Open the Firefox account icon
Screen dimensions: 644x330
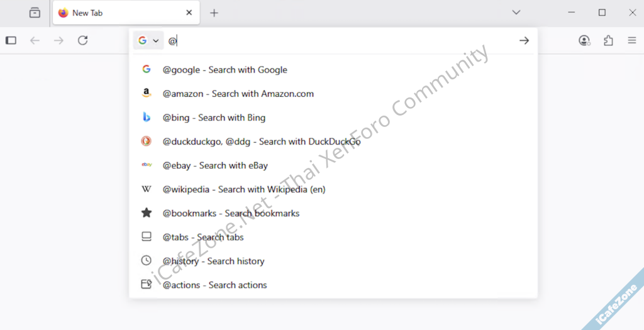click(x=584, y=40)
